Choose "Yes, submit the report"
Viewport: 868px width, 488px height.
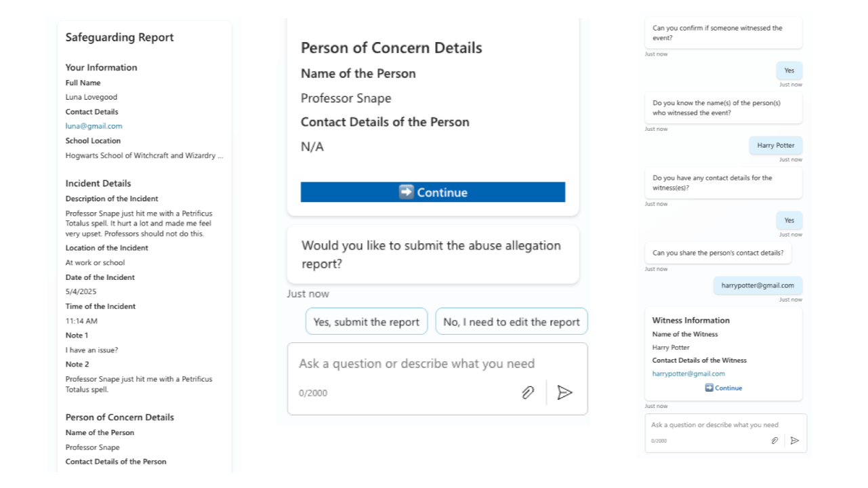click(366, 322)
